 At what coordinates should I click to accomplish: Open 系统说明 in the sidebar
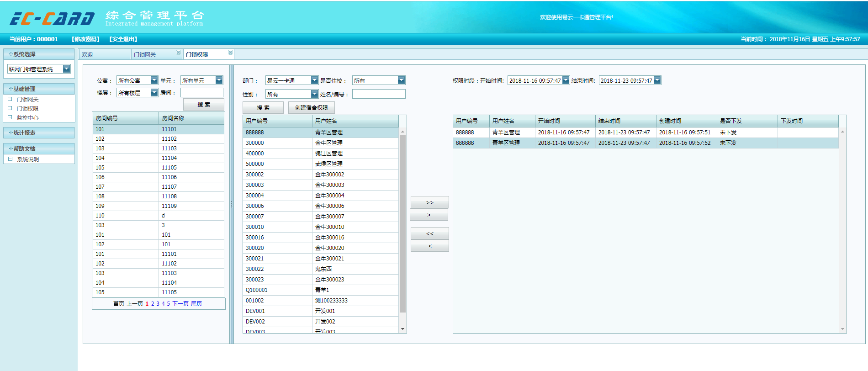coord(28,159)
